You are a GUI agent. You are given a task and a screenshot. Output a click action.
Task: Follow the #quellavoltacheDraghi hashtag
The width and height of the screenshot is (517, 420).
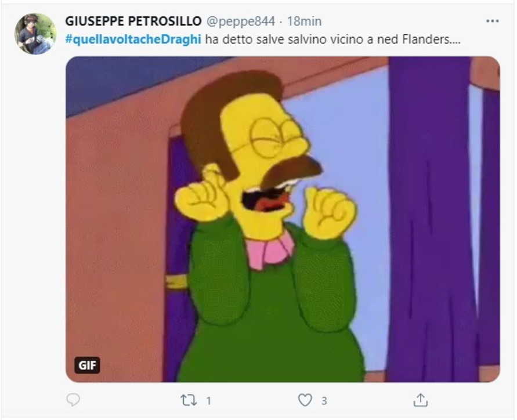tap(133, 39)
